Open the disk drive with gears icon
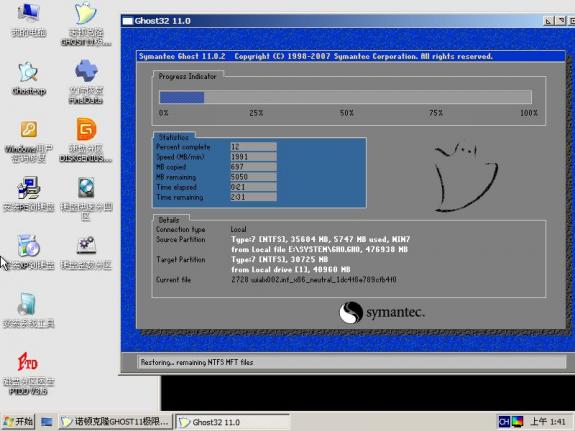The width and height of the screenshot is (575, 431). tap(86, 245)
